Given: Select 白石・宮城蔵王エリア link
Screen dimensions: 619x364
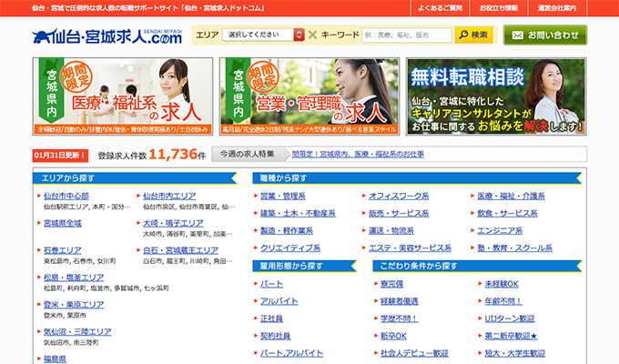Looking at the screenshot, I should [180, 250].
